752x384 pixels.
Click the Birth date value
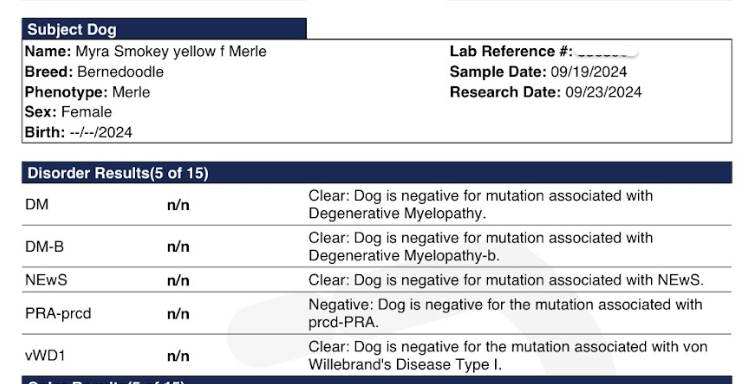(101, 132)
